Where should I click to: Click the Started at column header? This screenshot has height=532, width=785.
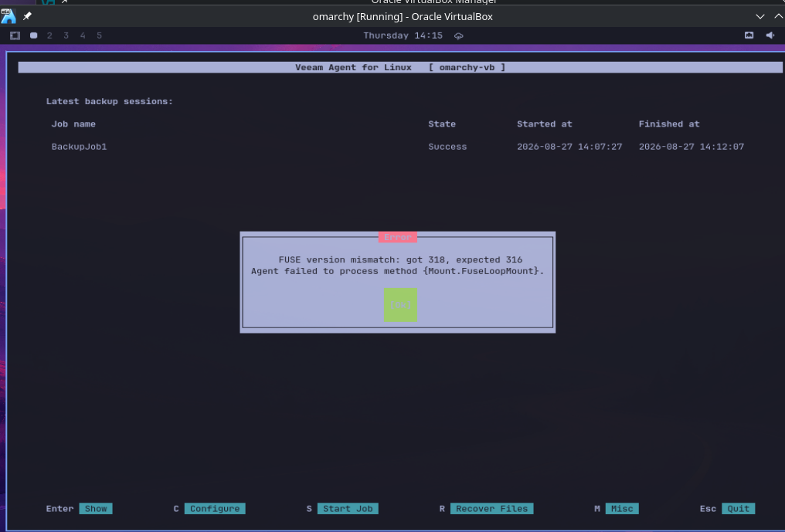click(x=544, y=124)
